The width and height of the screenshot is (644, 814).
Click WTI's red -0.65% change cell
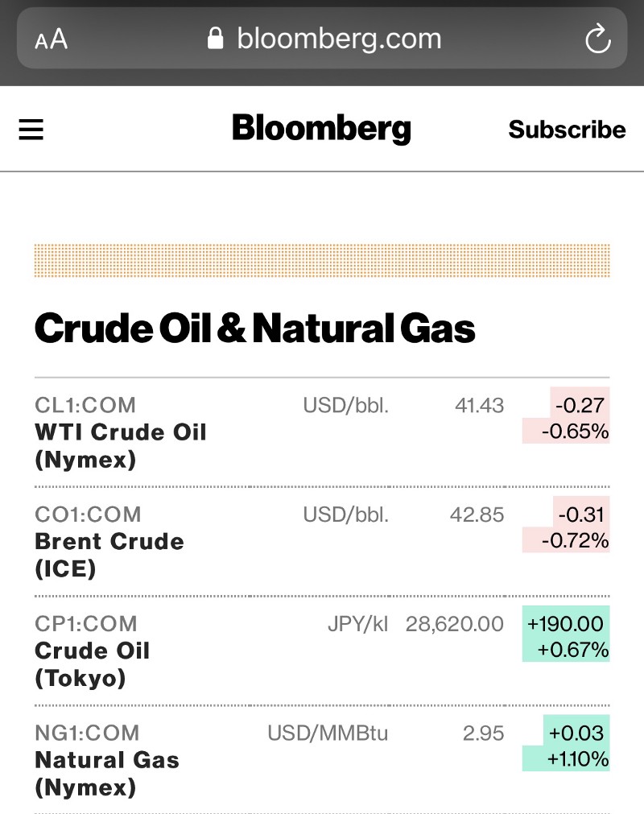(575, 432)
